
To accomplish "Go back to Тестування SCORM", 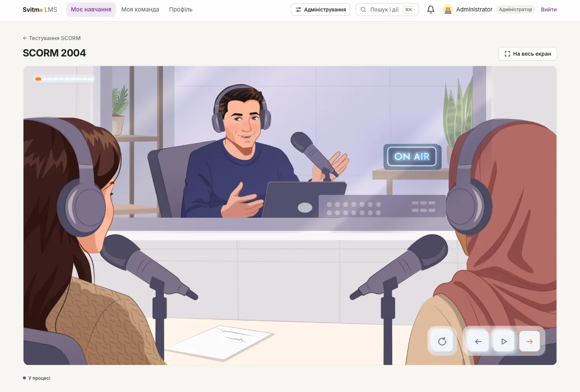I will [x=52, y=38].
